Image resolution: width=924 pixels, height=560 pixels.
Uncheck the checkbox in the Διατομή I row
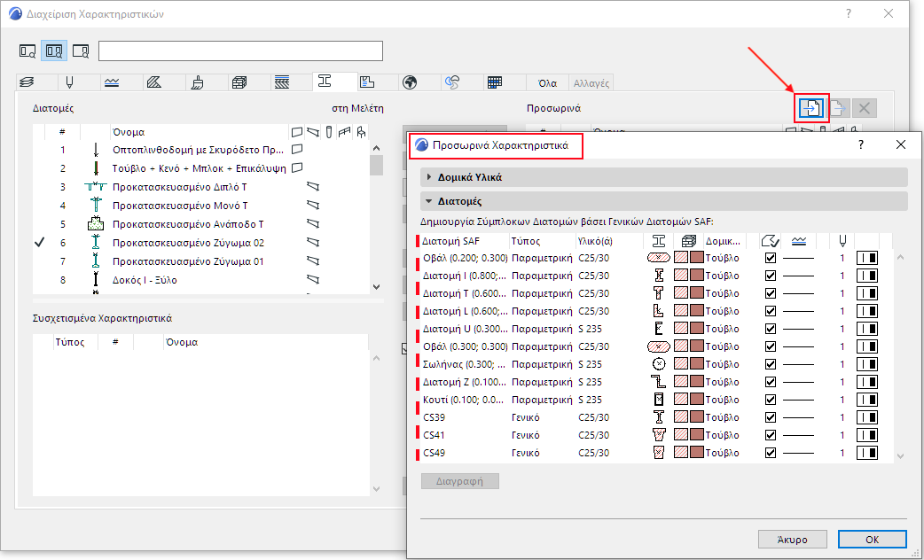(771, 276)
